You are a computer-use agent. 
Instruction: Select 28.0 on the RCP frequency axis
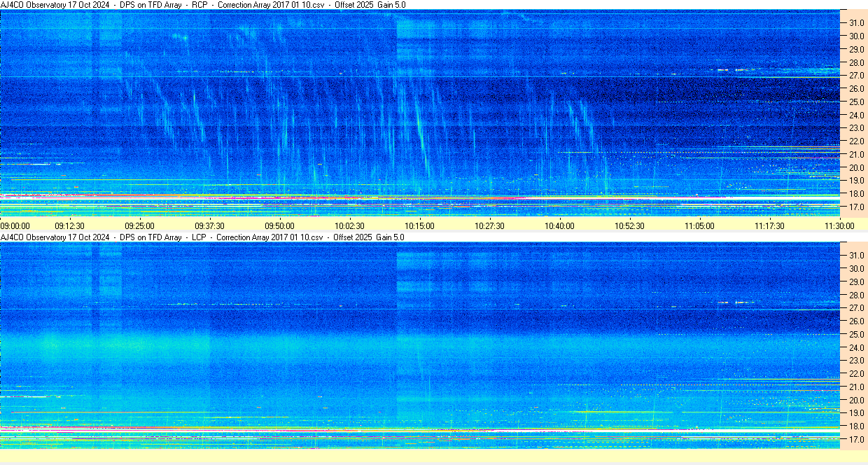[857, 62]
